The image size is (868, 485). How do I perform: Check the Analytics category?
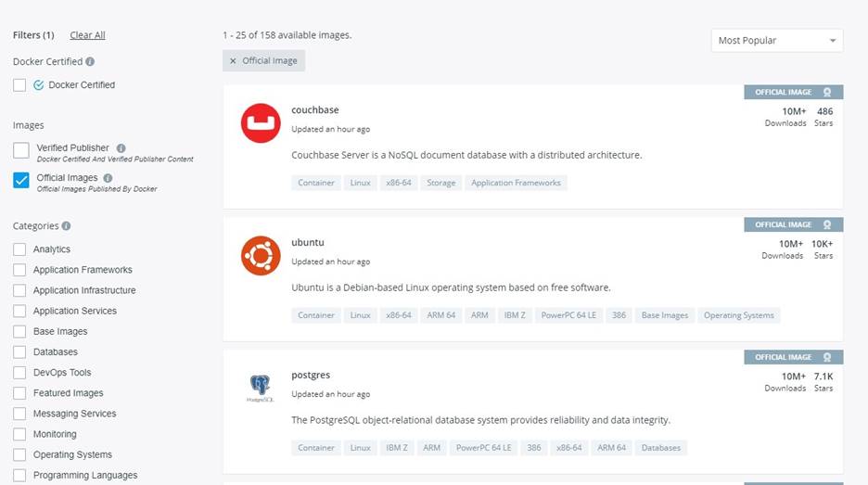[x=19, y=249]
